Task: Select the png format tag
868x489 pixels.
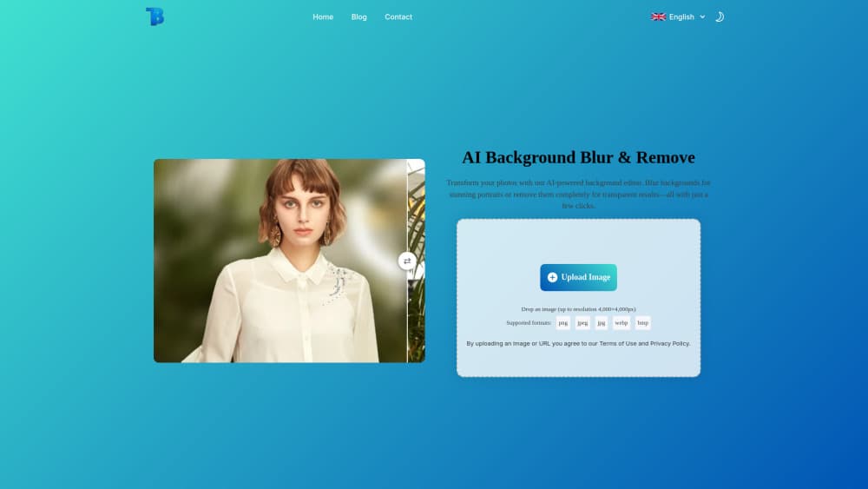Action: (x=563, y=323)
